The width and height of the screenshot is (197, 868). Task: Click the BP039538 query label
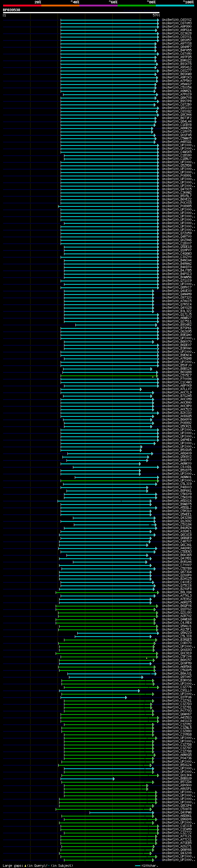[11, 10]
